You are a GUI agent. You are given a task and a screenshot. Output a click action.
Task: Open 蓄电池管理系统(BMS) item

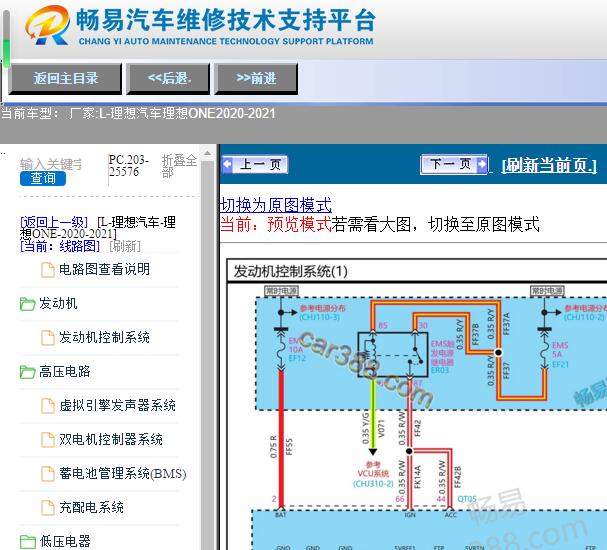click(x=123, y=474)
